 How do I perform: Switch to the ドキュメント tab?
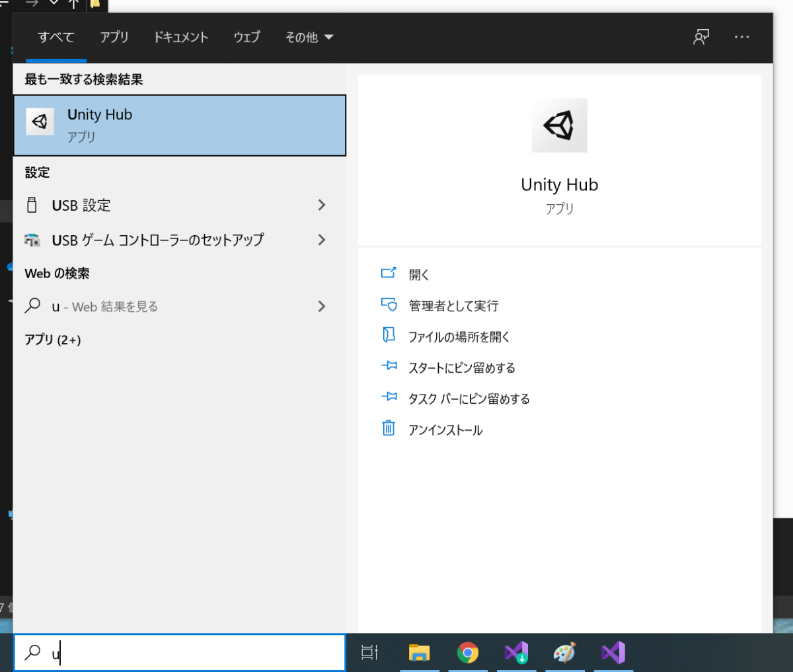(x=180, y=37)
